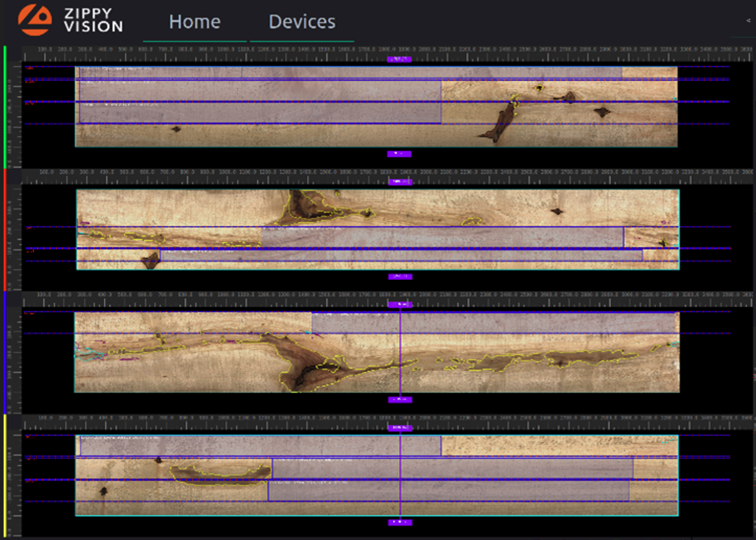Select the second board scan image

pos(378,230)
